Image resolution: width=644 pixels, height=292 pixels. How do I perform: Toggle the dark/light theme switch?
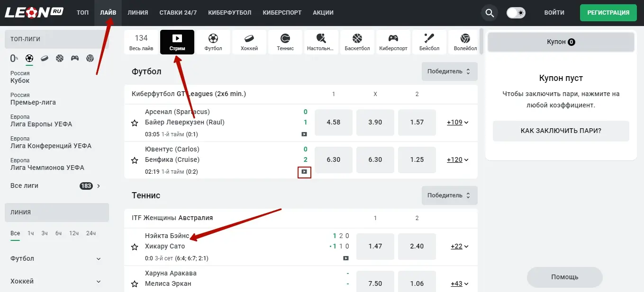tap(516, 13)
